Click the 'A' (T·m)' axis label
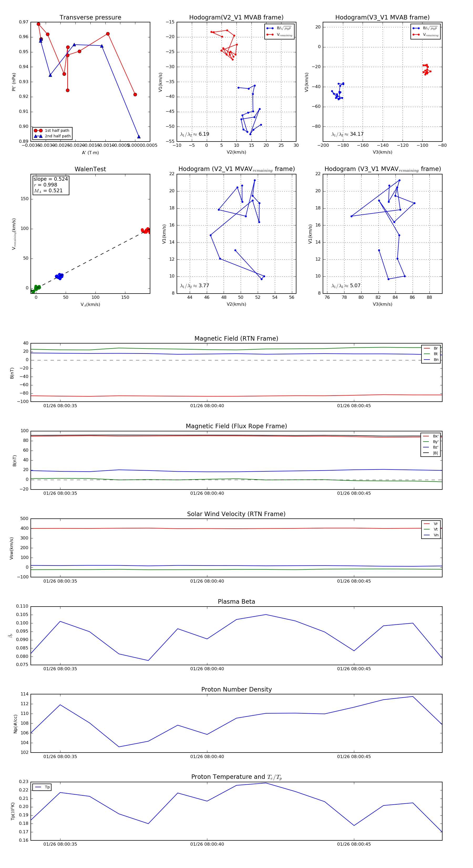 [x=90, y=153]
